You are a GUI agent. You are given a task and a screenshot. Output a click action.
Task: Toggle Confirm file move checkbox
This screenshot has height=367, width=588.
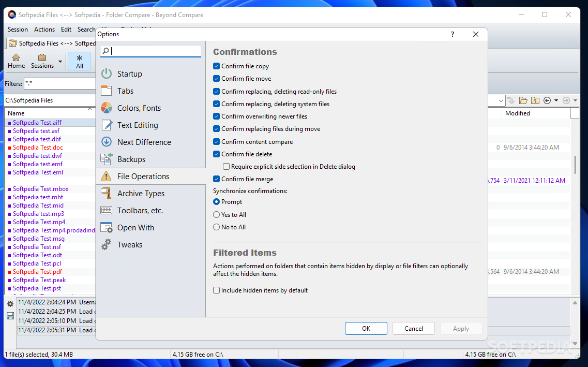pos(216,79)
